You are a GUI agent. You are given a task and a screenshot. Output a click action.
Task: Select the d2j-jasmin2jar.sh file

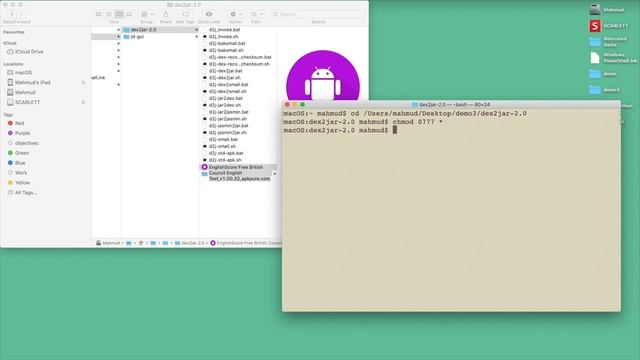pos(227,133)
